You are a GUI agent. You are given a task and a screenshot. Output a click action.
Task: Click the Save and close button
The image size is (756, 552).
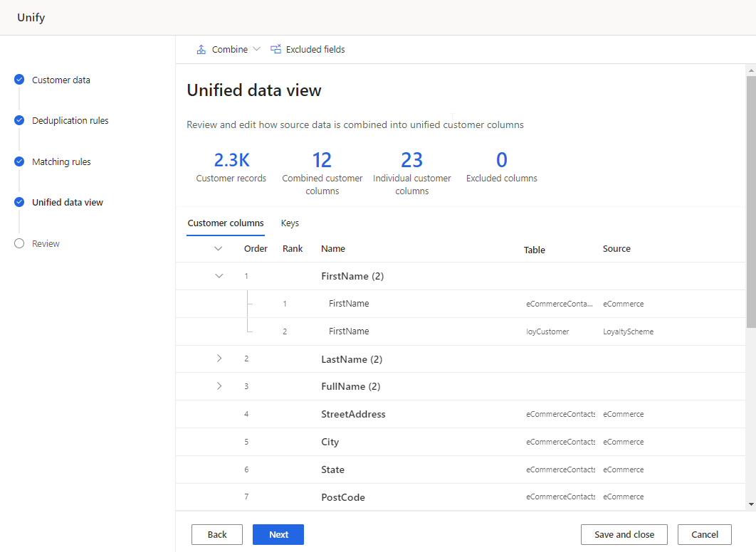click(624, 534)
